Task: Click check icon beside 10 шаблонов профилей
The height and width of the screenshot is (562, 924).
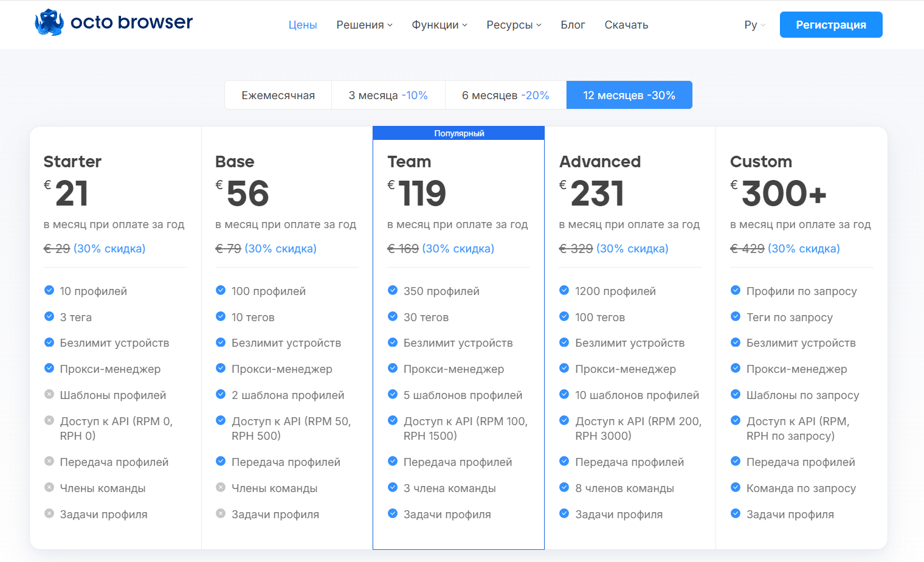Action: pos(564,394)
